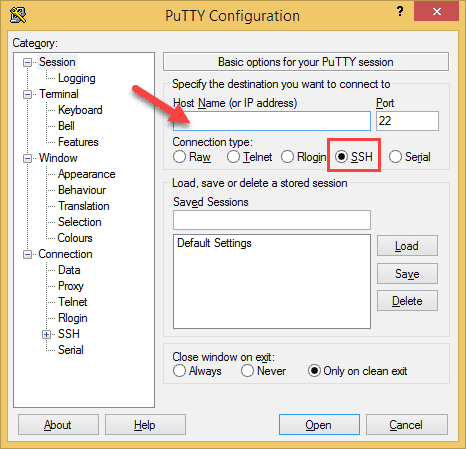Select Default Settings in sessions list

pos(214,243)
